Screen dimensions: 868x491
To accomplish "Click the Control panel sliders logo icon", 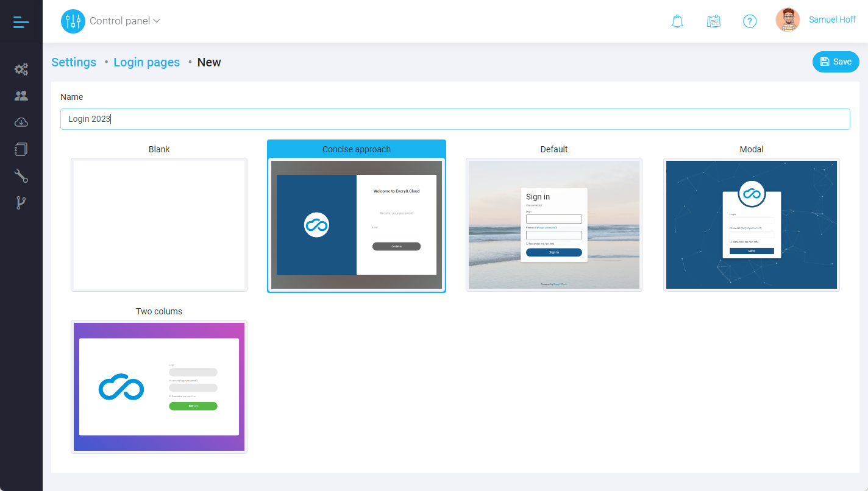I will tap(73, 21).
